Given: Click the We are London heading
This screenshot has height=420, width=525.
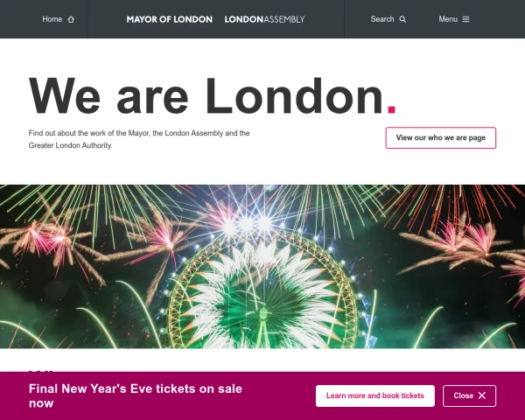Looking at the screenshot, I should pos(213,96).
